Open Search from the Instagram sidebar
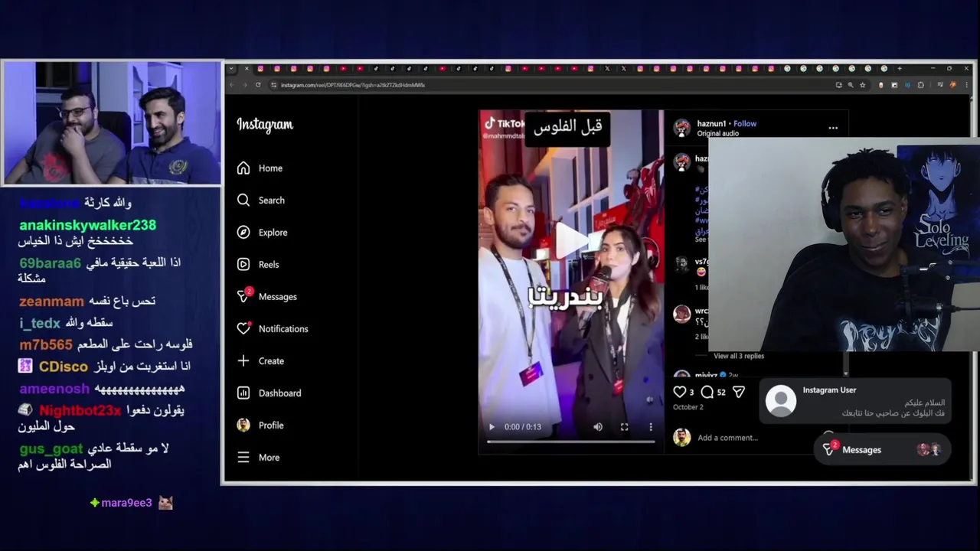980x551 pixels. [261, 201]
